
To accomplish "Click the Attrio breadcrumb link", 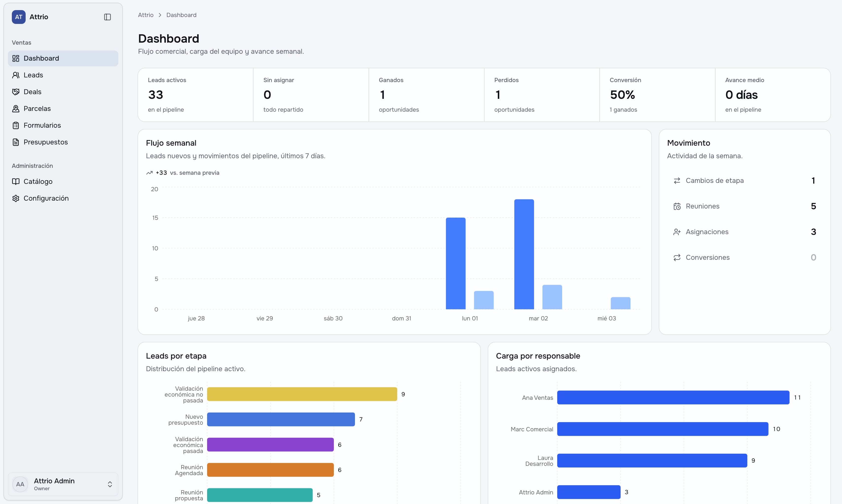I will [146, 15].
